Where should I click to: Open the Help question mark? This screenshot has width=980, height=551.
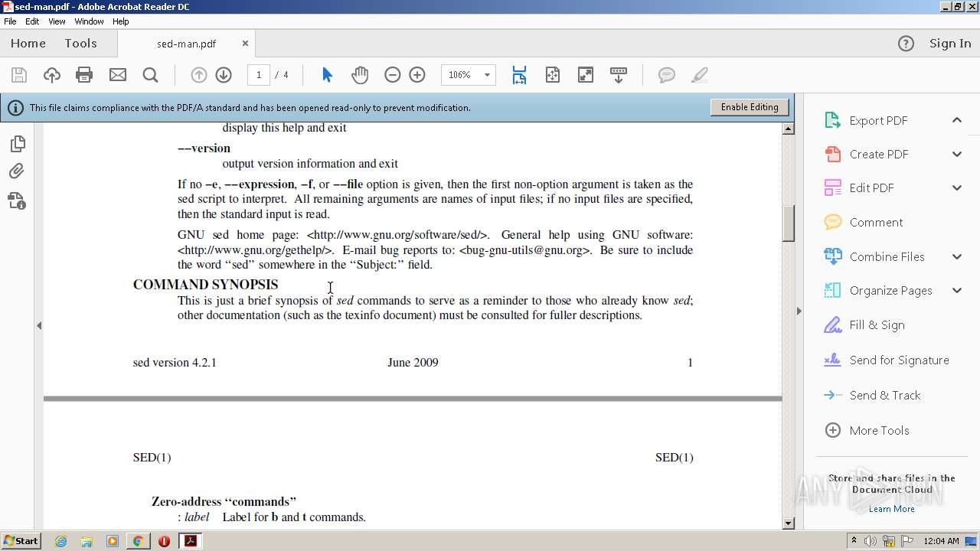point(906,44)
